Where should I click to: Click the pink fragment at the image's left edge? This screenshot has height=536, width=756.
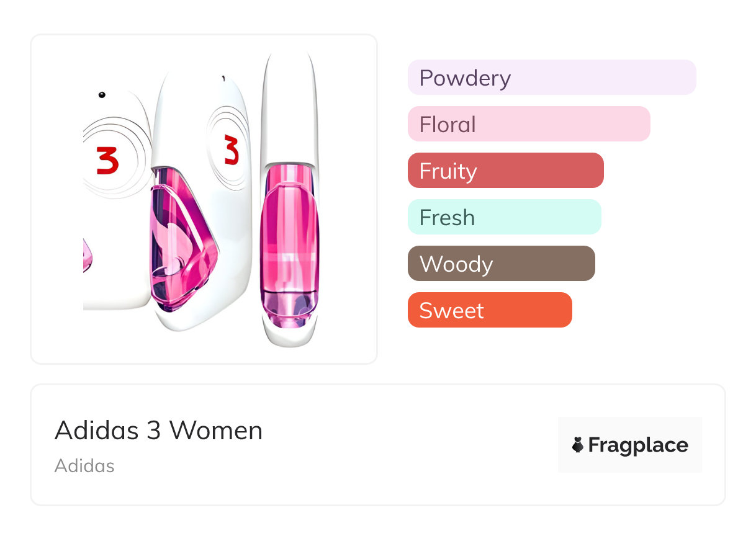coord(86,256)
